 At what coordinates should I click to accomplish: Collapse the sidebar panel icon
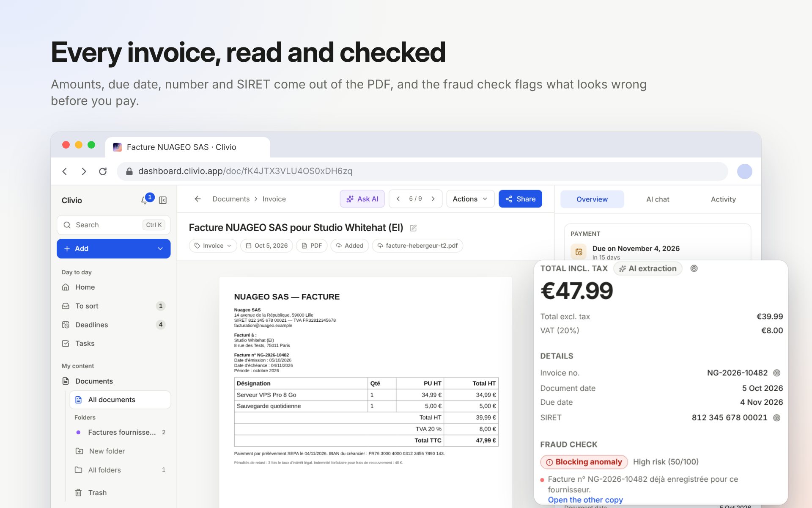tap(163, 200)
